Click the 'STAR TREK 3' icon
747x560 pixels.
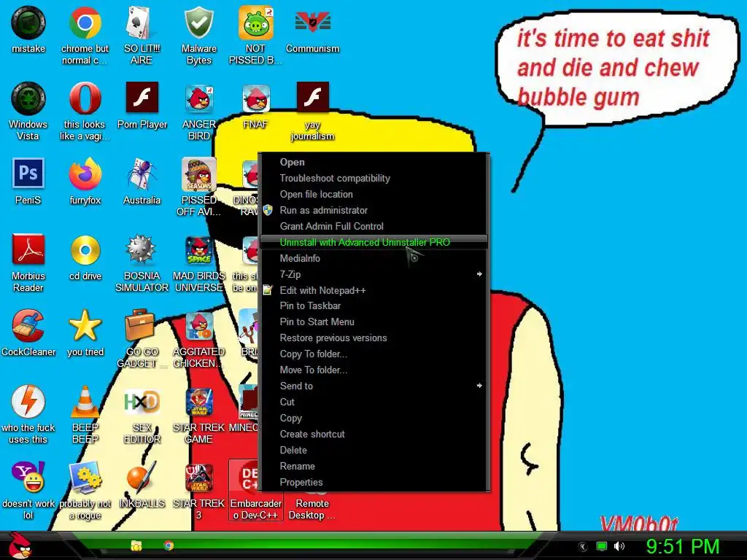pos(198,477)
